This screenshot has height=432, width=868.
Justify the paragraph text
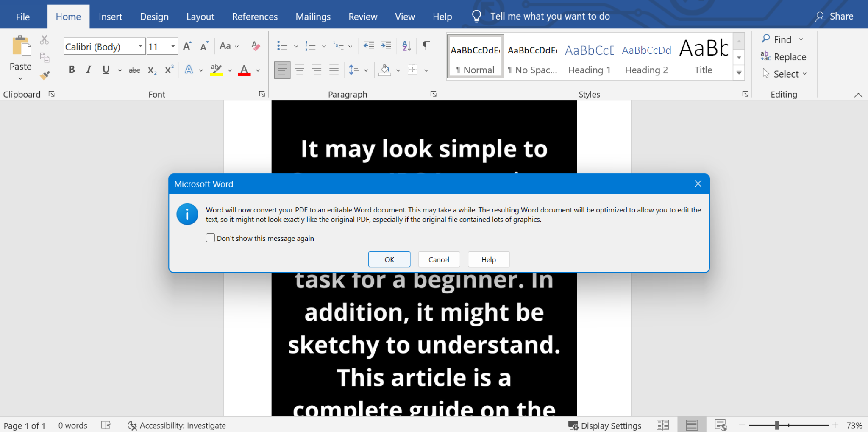(334, 70)
